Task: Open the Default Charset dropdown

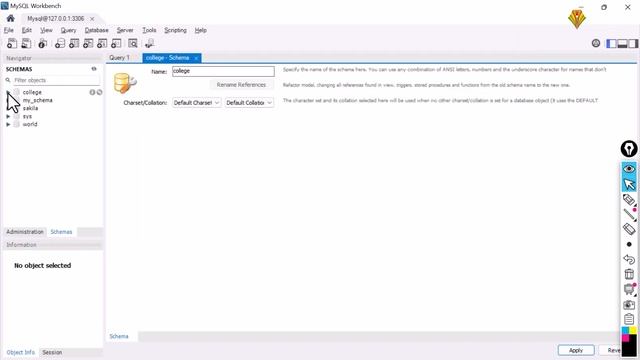Action: point(197,103)
